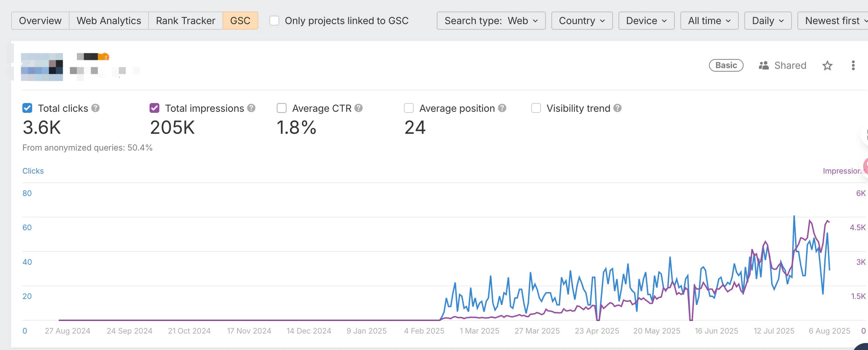This screenshot has width=868, height=350.
Task: Click the Shared people icon
Action: pos(764,66)
